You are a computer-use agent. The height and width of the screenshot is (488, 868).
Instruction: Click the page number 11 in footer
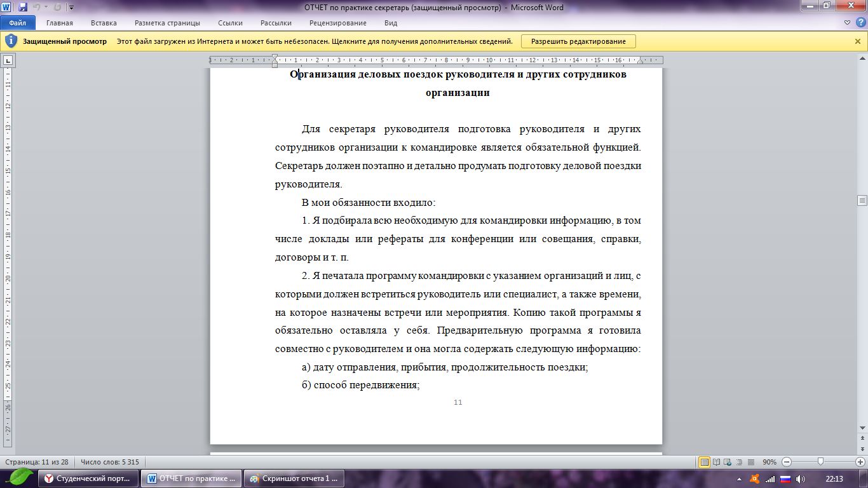(458, 402)
